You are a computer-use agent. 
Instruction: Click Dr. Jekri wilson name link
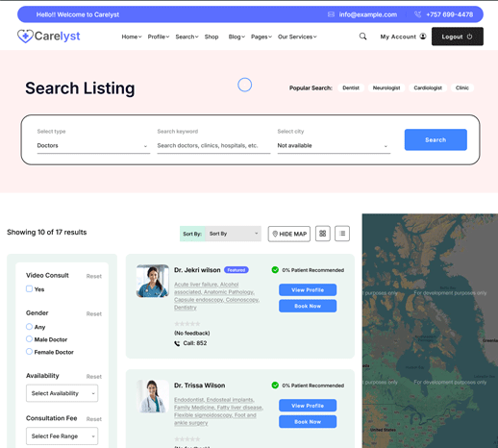[197, 270]
